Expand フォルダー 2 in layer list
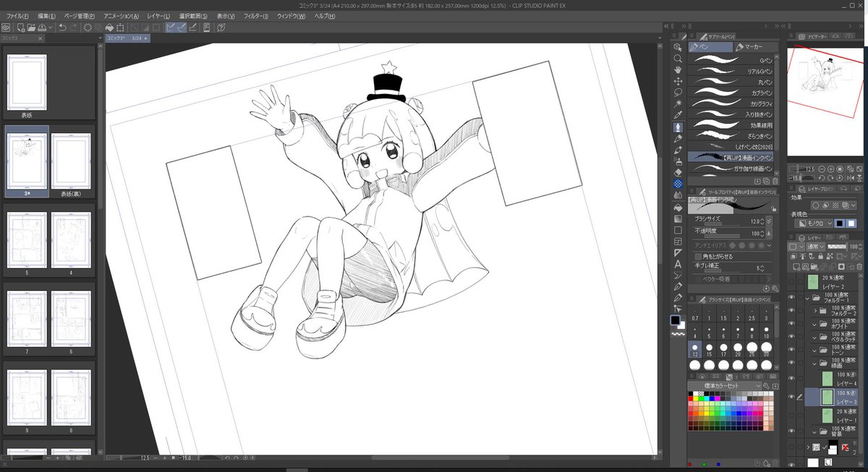This screenshot has width=868, height=472. pos(815,311)
